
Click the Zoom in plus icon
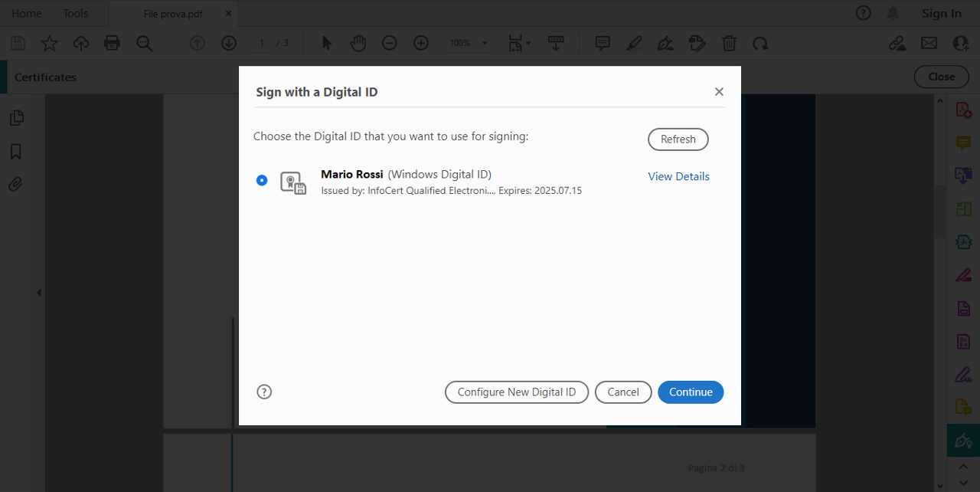[x=420, y=43]
